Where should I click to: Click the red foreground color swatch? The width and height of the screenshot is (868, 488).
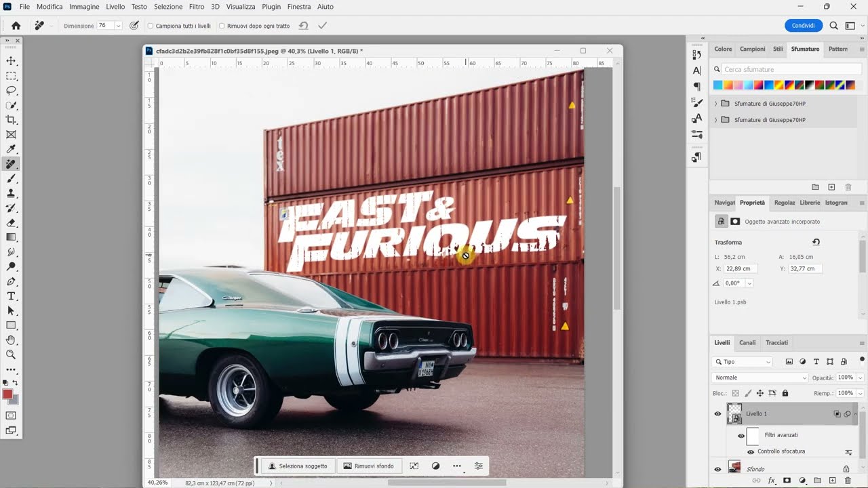8,394
